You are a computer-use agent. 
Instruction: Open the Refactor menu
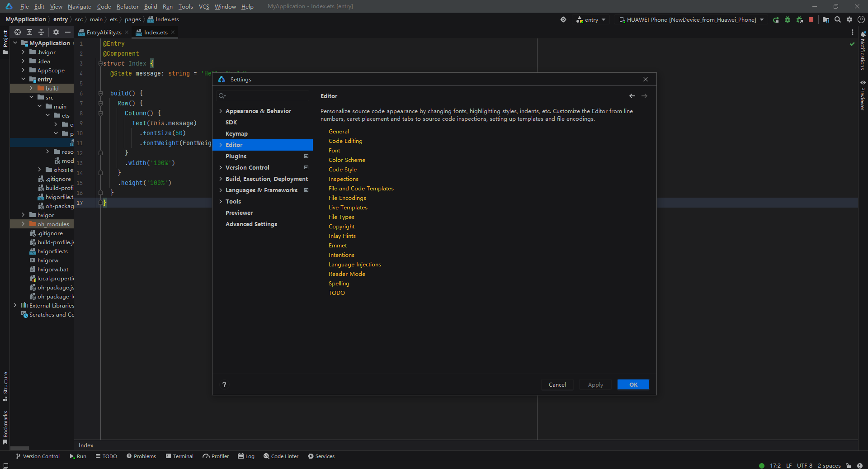127,6
